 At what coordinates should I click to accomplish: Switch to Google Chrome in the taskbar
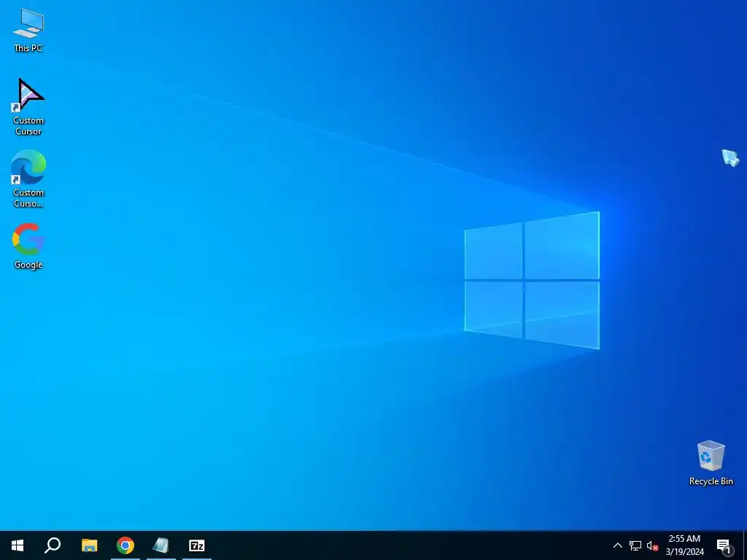(125, 545)
